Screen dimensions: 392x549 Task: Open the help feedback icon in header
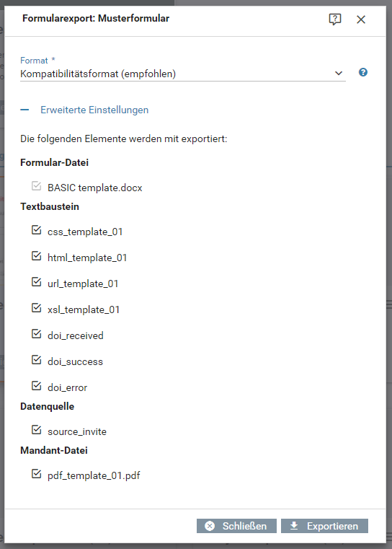(x=334, y=19)
